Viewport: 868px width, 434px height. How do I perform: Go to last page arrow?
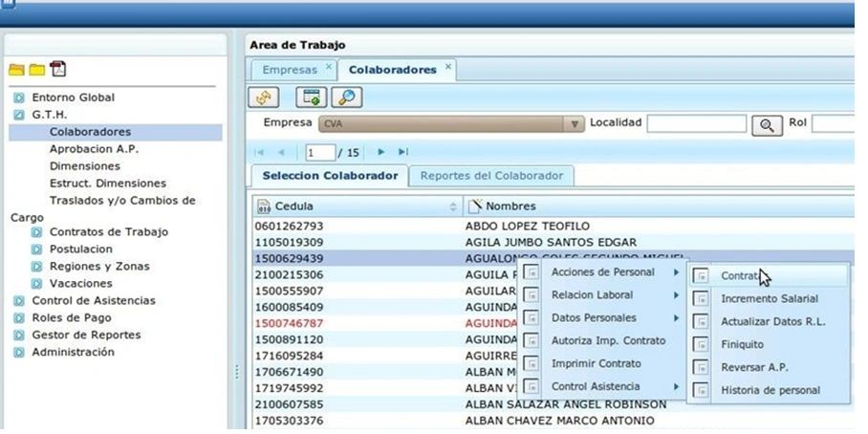[403, 152]
